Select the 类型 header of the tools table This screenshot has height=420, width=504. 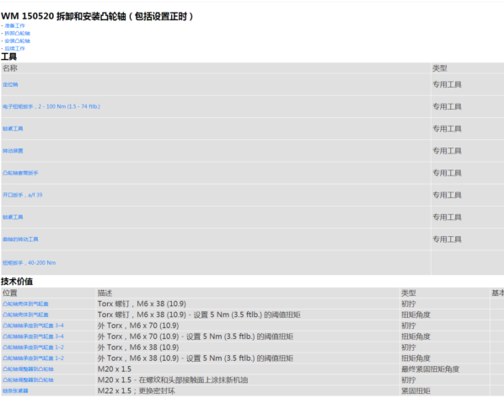(x=468, y=68)
